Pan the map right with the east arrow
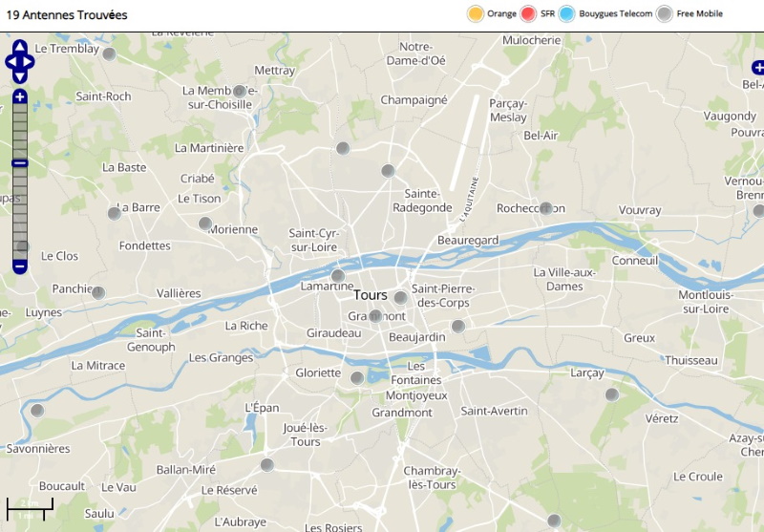This screenshot has height=532, width=764. (x=30, y=61)
